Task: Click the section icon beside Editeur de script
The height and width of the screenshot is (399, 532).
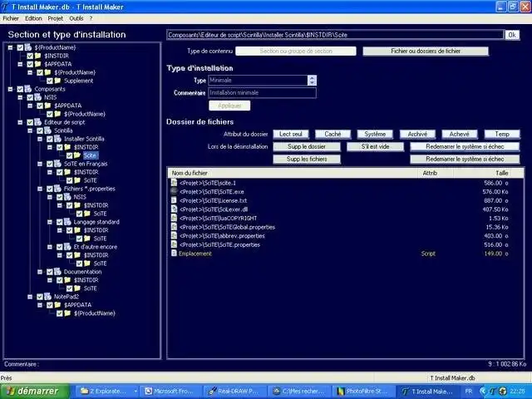Action: (38, 122)
